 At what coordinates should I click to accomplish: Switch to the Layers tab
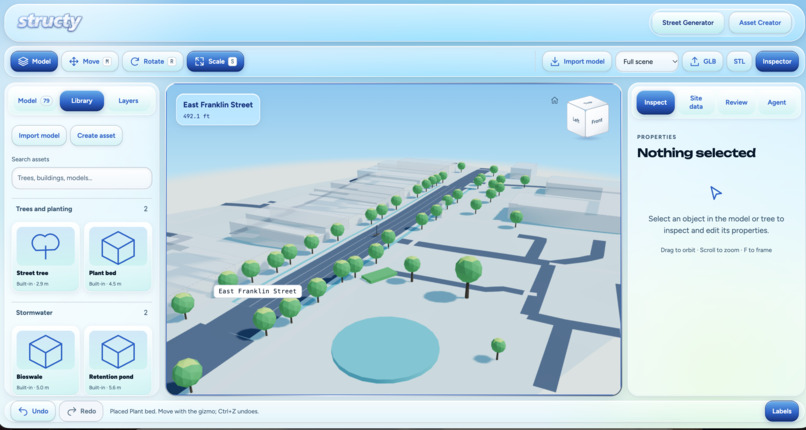(128, 101)
